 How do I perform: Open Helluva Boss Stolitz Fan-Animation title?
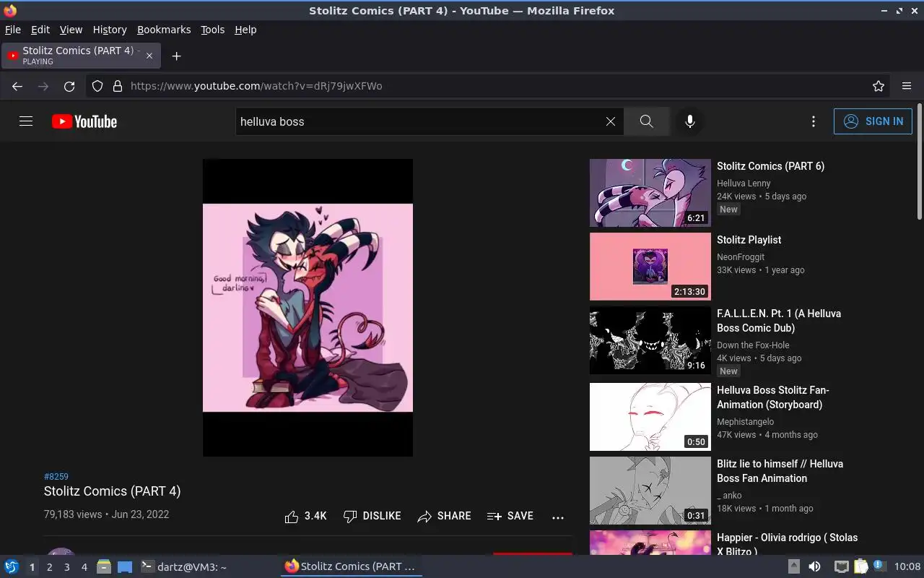773,397
